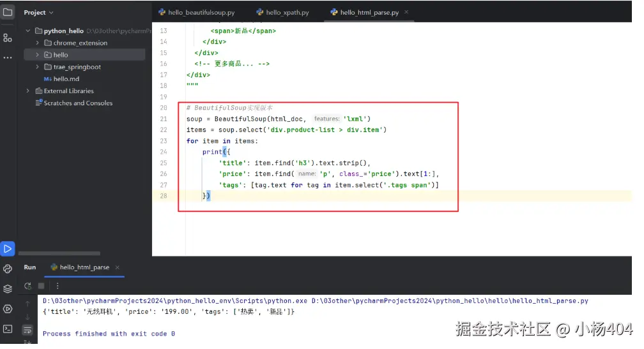Screen dimensions: 644x349
Task: Stop the running process
Action: 41,286
